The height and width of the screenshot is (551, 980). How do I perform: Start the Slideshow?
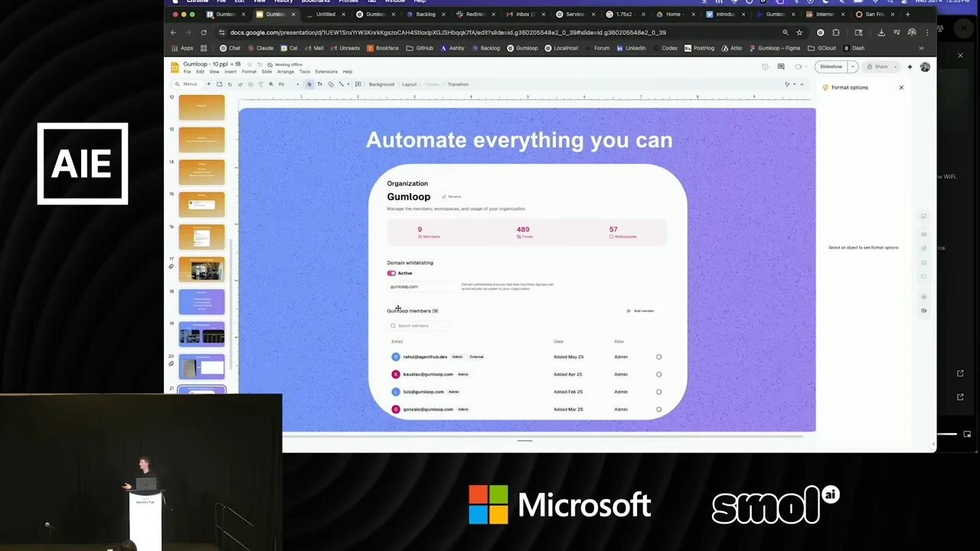[831, 67]
